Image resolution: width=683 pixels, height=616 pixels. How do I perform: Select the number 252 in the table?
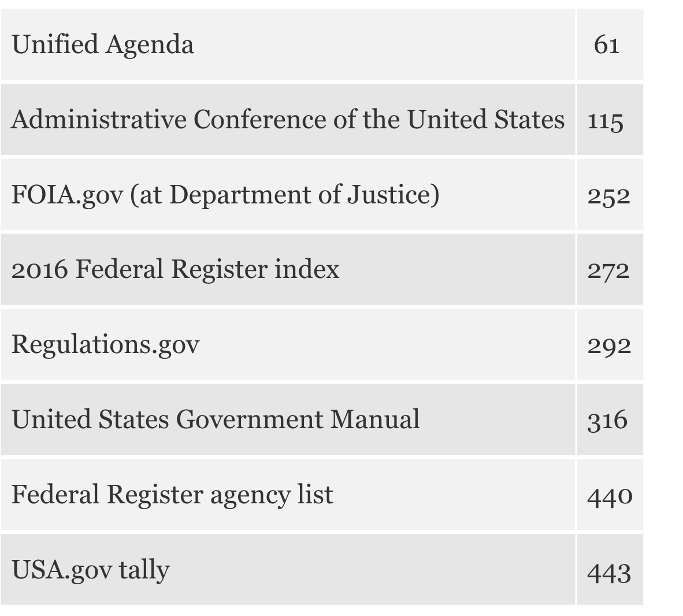pyautogui.click(x=608, y=196)
